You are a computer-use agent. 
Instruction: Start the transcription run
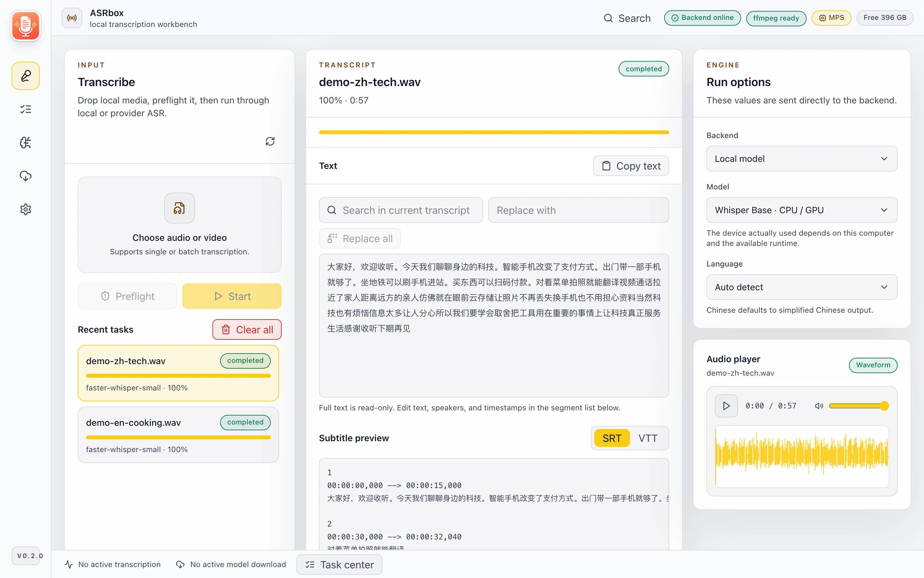[x=232, y=296]
